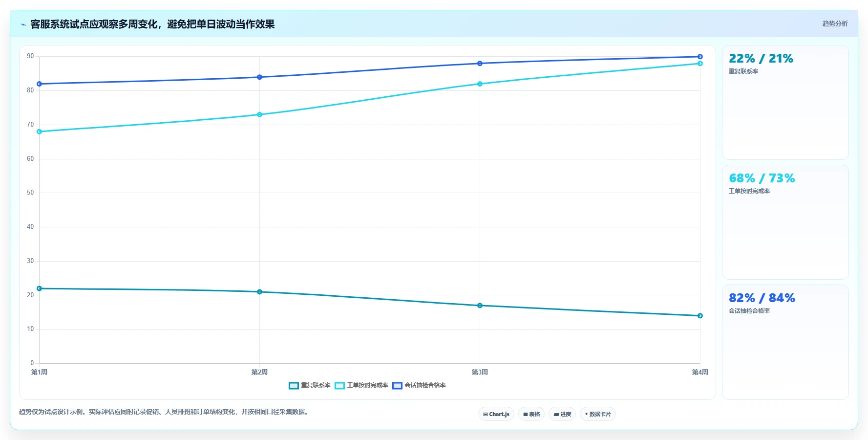Click the 工单按时完成率 label in the stat card
The width and height of the screenshot is (868, 440).
pyautogui.click(x=749, y=191)
